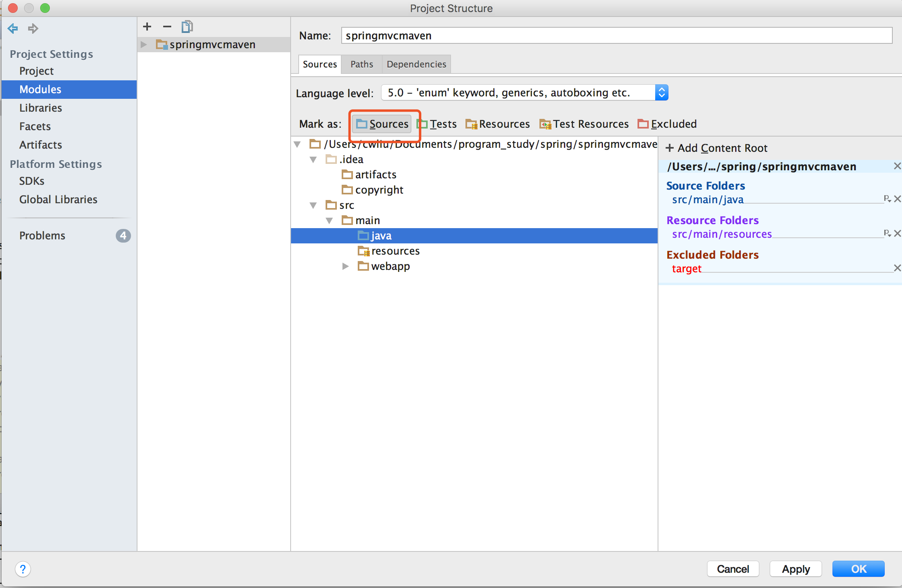This screenshot has width=902, height=588.
Task: Select the java folder in tree
Action: click(474, 236)
